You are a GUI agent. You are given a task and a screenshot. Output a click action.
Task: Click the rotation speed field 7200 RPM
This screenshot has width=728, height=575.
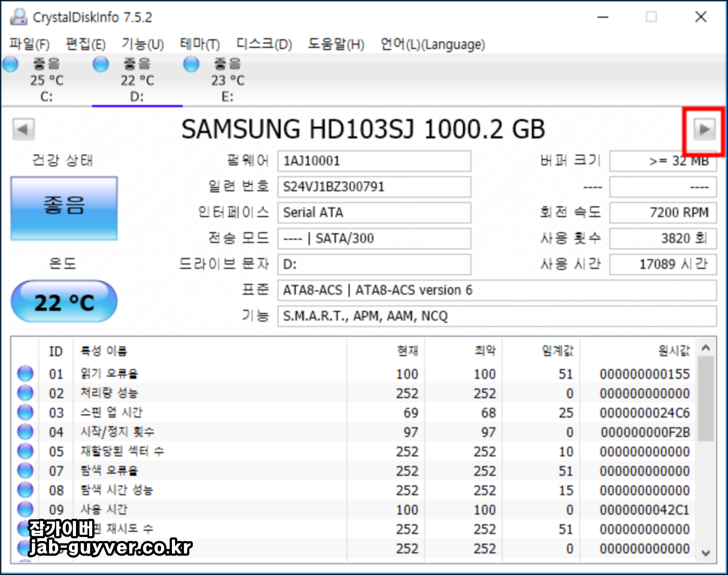point(663,213)
